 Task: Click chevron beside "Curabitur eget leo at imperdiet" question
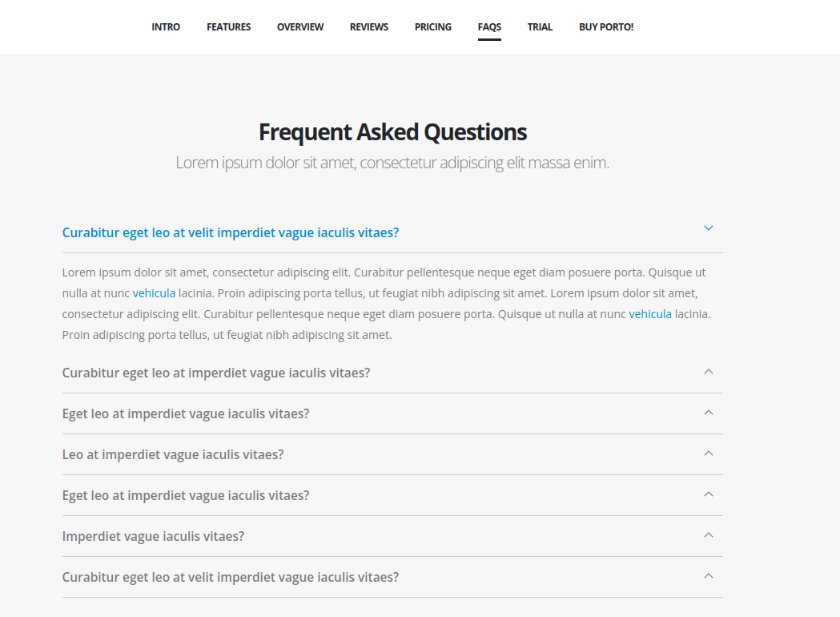click(x=708, y=372)
